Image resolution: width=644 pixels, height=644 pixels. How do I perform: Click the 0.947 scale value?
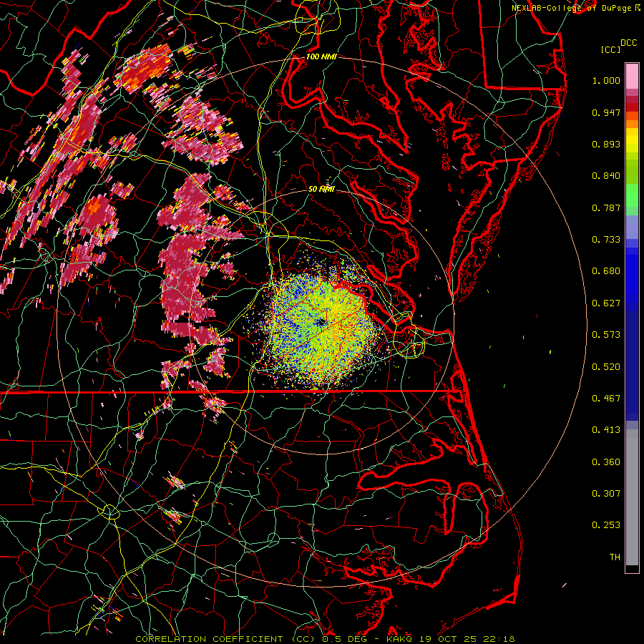tap(606, 112)
